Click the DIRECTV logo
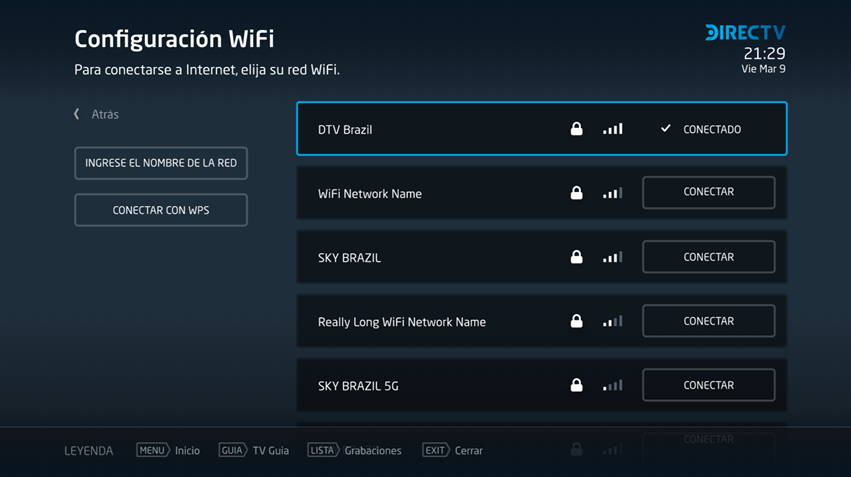851x477 pixels. (x=745, y=32)
